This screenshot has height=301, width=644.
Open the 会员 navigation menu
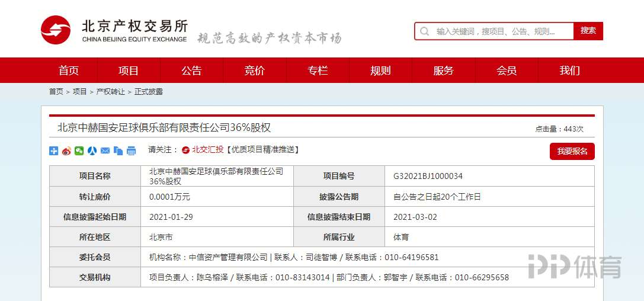click(507, 71)
